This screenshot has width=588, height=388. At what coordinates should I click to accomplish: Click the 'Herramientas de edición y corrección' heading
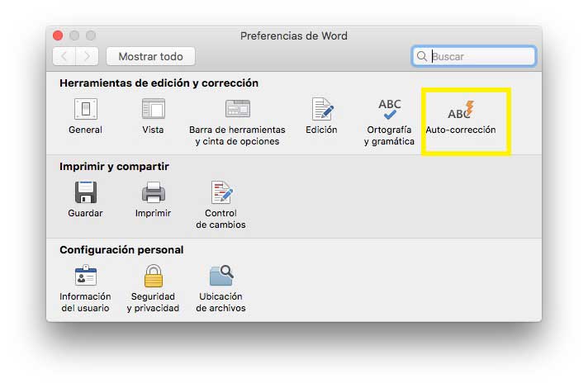coord(159,83)
